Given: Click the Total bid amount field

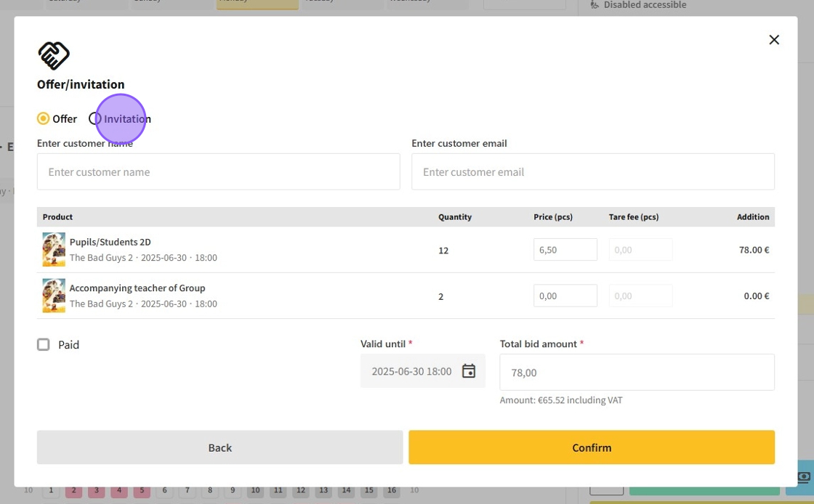Looking at the screenshot, I should point(637,373).
